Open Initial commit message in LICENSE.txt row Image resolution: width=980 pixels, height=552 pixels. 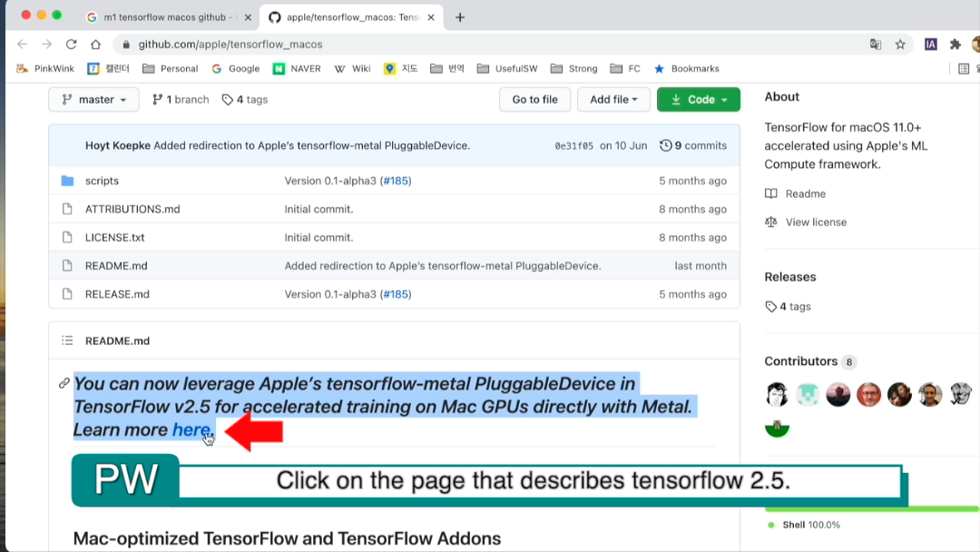pyautogui.click(x=318, y=238)
